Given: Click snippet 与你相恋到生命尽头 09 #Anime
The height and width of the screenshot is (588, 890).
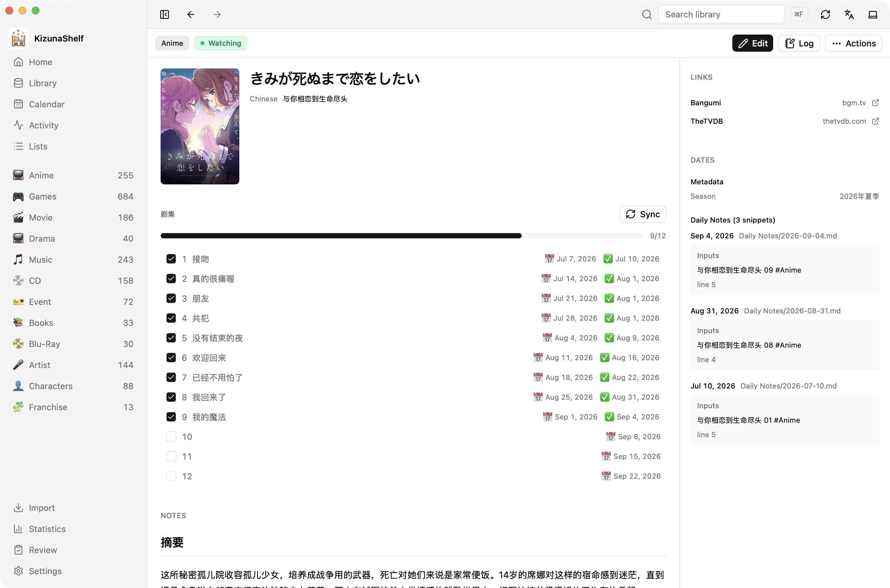Looking at the screenshot, I should pyautogui.click(x=749, y=270).
